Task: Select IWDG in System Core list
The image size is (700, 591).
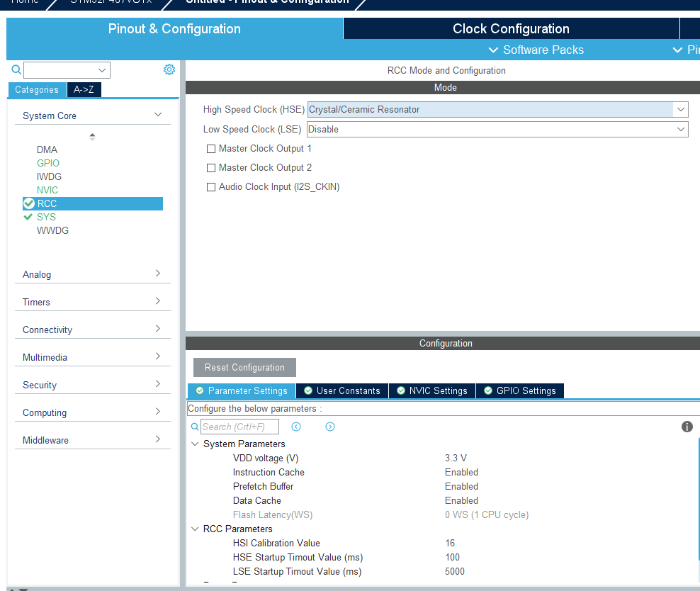Action: [49, 176]
